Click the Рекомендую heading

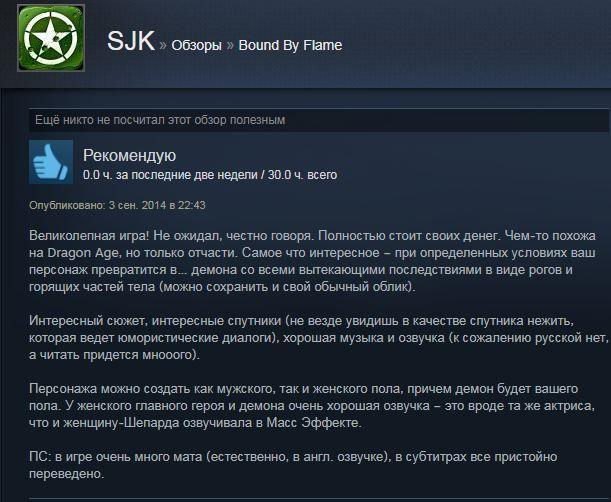click(x=129, y=156)
